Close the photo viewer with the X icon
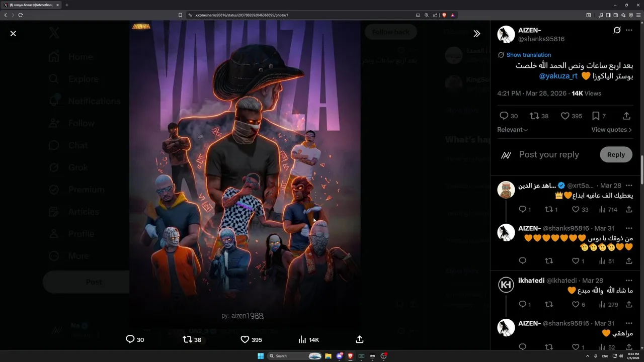The image size is (644, 362). coord(13,34)
